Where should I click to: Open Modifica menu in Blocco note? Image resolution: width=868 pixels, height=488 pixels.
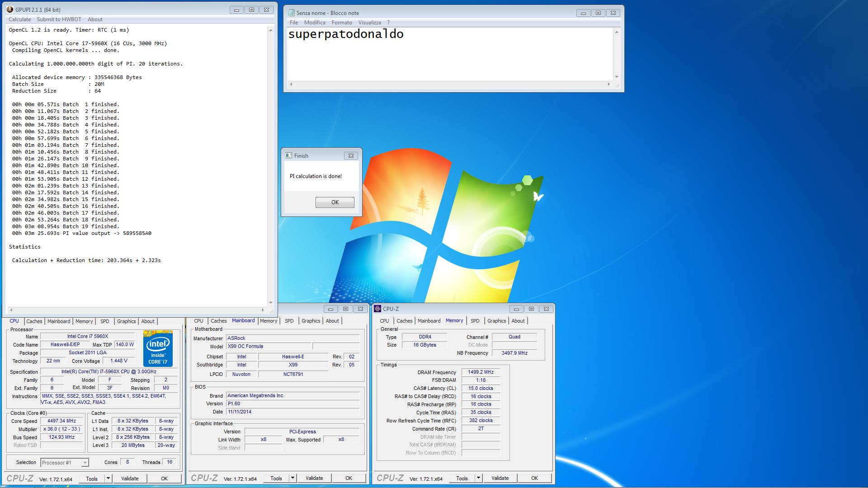point(315,23)
